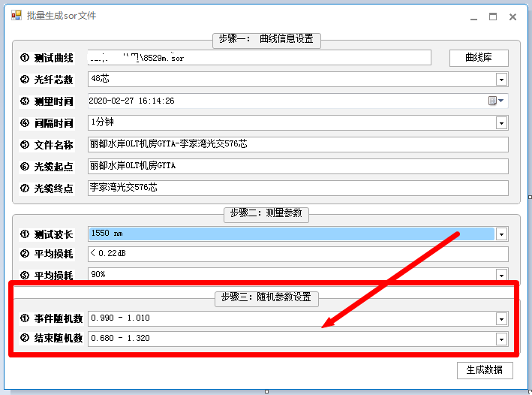The width and height of the screenshot is (532, 395).
Task: Click the 步骤二: 测量参数 header
Action: [266, 213]
